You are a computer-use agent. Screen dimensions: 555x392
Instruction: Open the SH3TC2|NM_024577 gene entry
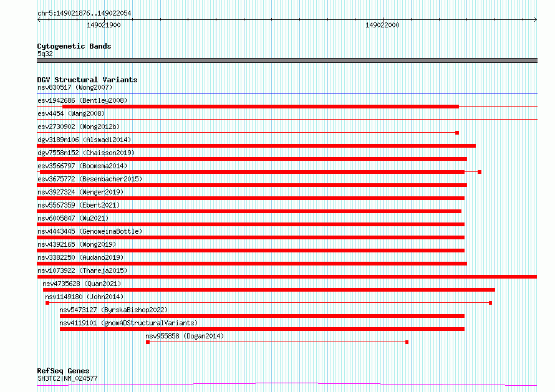pos(67,378)
